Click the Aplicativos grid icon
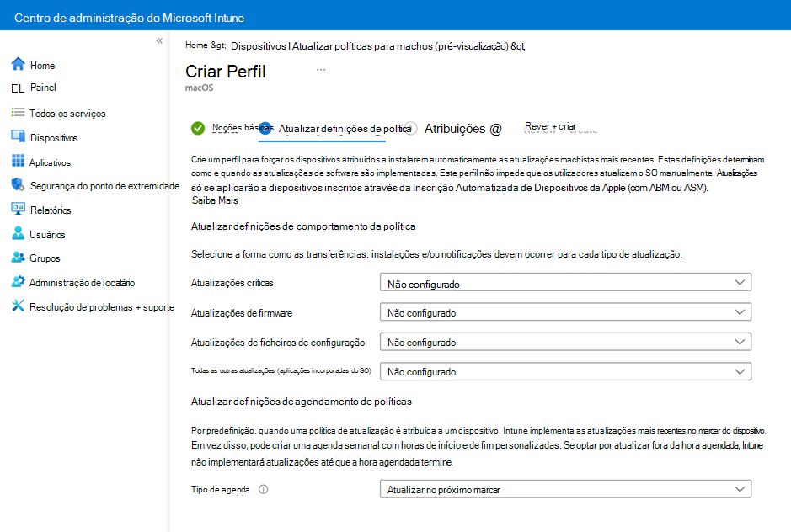Viewport: 791px width, 532px height. 19,161
